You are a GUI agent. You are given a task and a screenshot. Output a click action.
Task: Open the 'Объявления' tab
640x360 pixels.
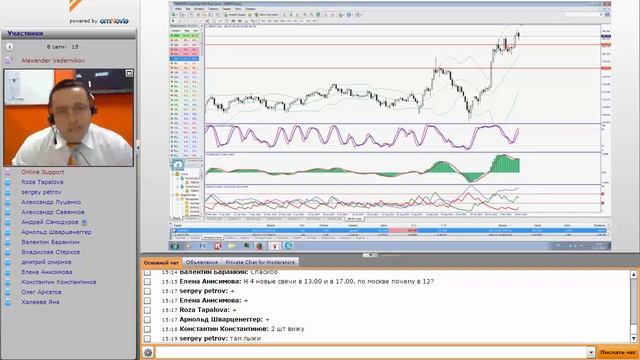click(202, 262)
